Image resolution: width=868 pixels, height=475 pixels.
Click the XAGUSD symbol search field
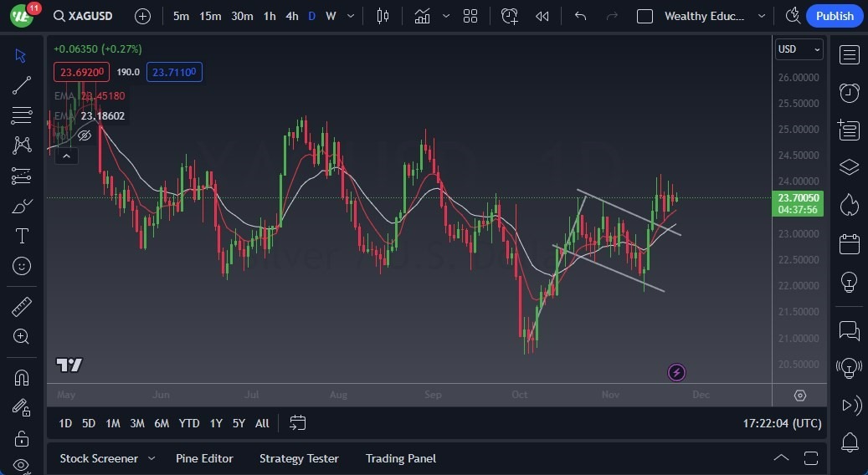[85, 16]
